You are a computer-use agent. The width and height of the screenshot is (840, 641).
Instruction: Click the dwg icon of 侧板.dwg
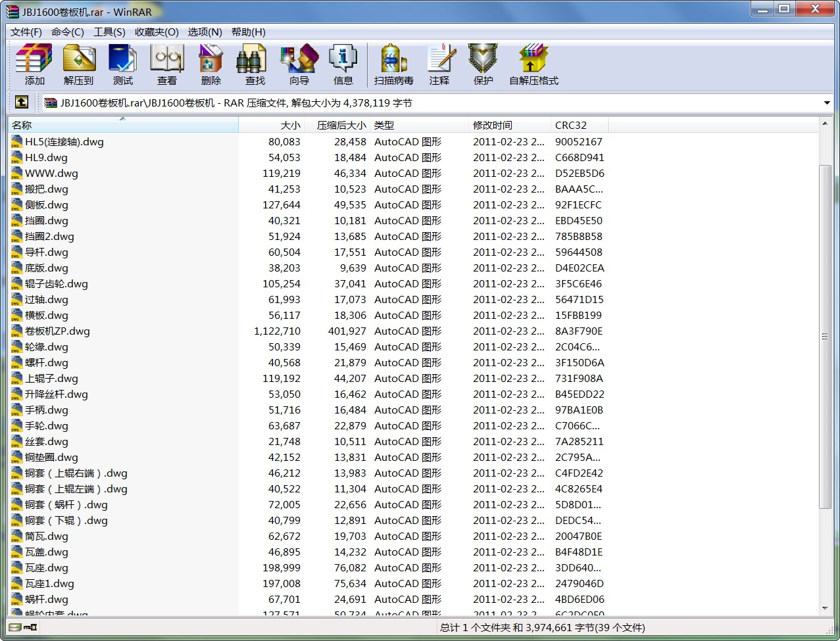pos(17,204)
